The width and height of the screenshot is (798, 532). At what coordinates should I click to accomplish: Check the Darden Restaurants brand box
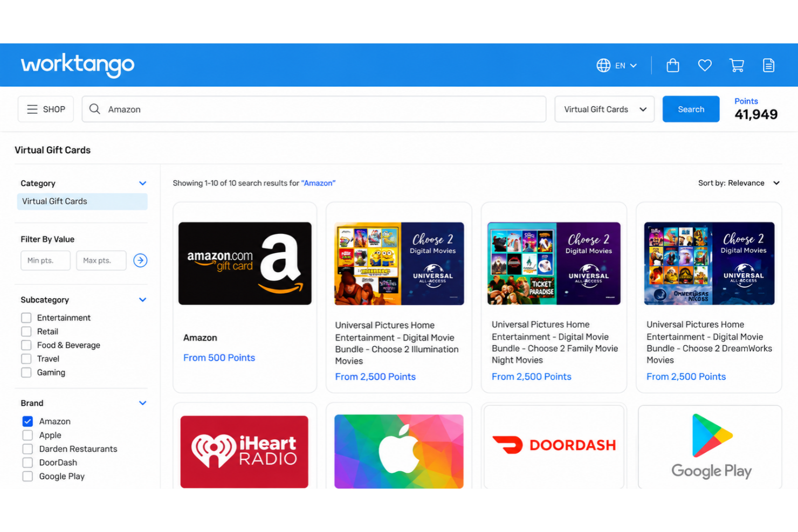coord(27,448)
